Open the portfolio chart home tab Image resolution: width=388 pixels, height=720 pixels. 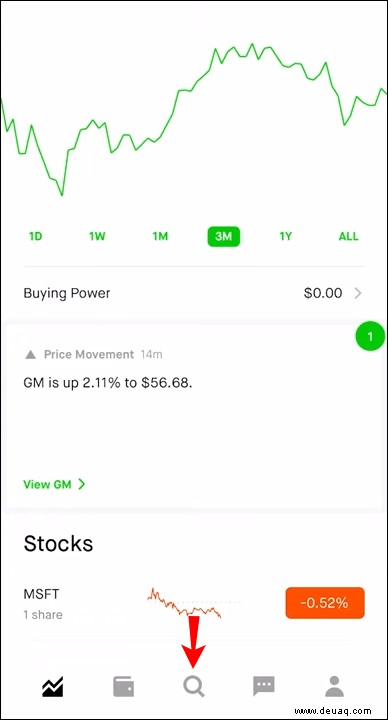(53, 687)
